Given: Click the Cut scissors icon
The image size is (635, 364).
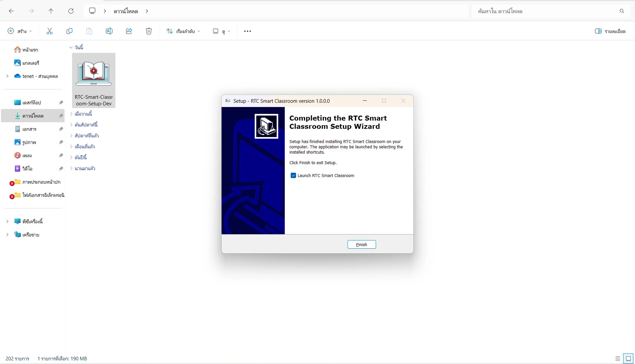Looking at the screenshot, I should 50,31.
